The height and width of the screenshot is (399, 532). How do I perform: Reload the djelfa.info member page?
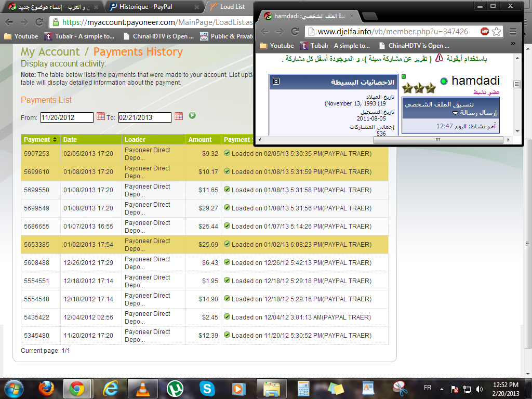coord(295,32)
